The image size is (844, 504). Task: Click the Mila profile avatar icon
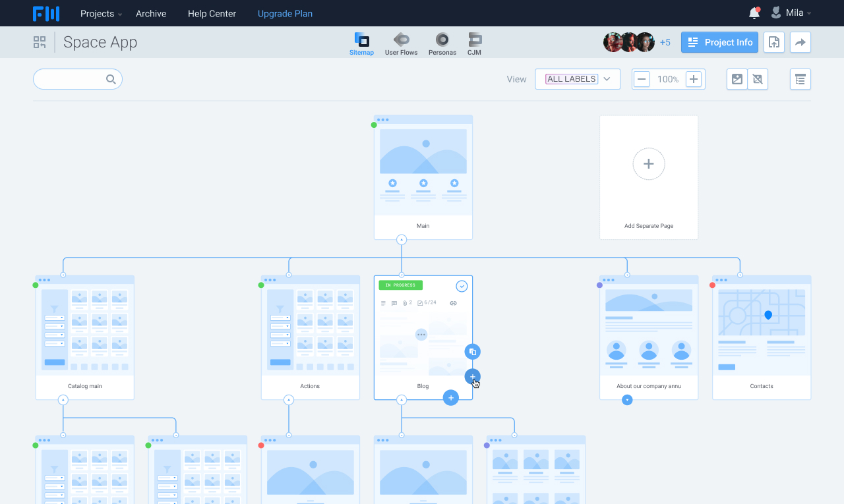(x=776, y=13)
